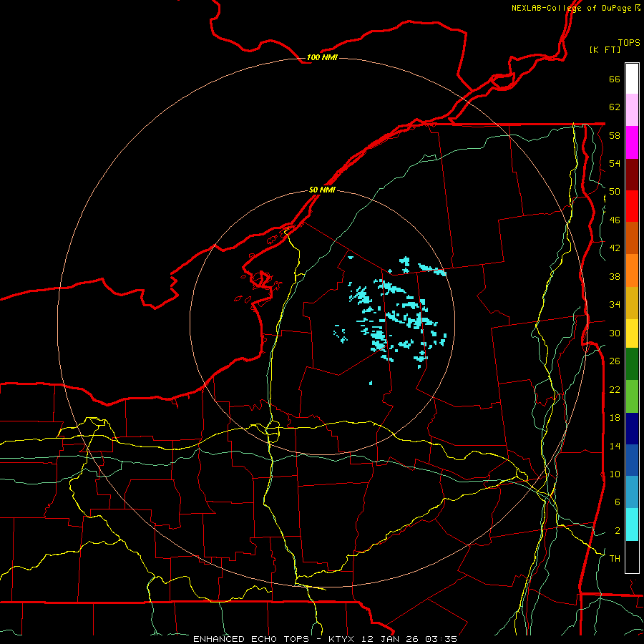This screenshot has width=644, height=644.
Task: Click the TOPS legend title
Action: coord(629,43)
